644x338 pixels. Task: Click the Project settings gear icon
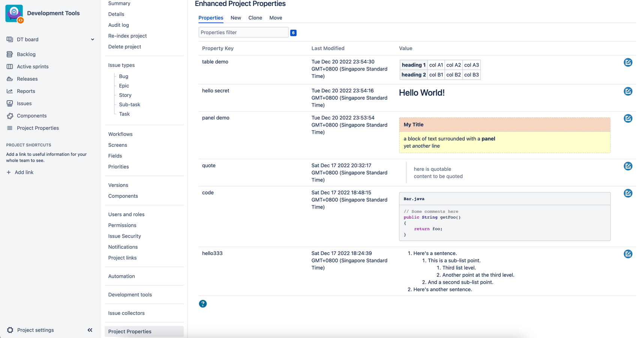(10, 330)
